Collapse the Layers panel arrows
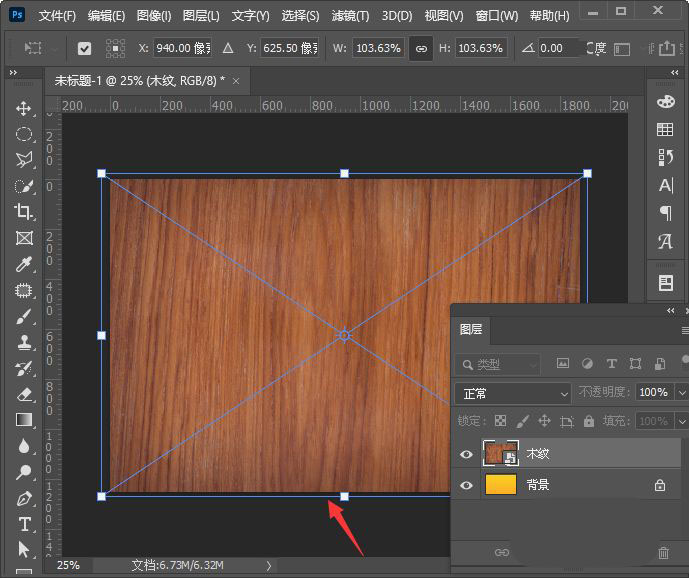The width and height of the screenshot is (689, 578). (x=671, y=311)
